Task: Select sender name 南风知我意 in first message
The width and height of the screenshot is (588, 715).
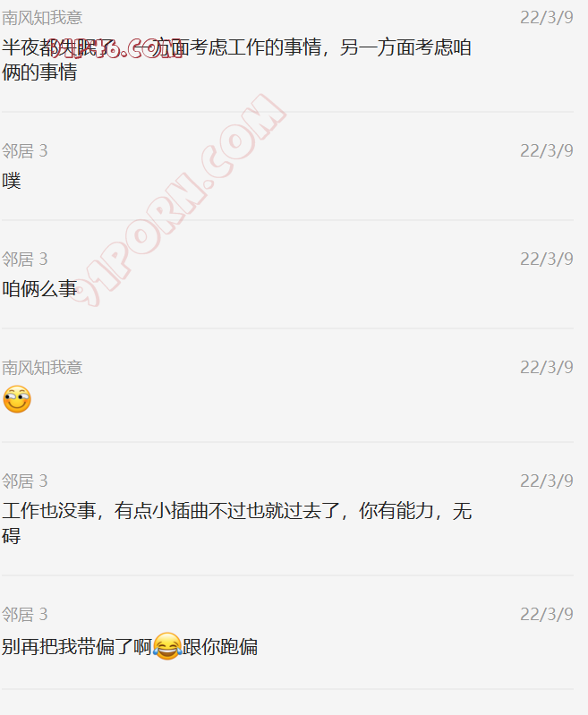Action: click(42, 17)
